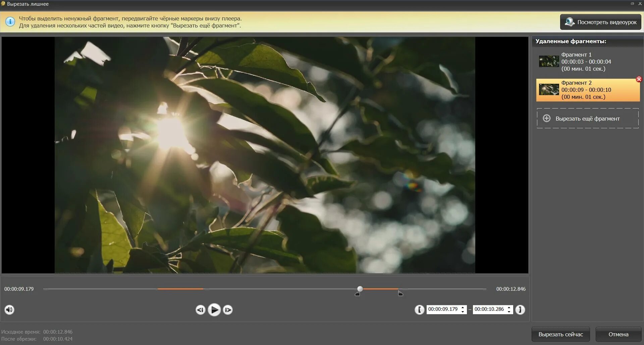Viewport: 644px width, 345px height.
Task: Maximize the Вырезать лишнее window
Action: [x=632, y=4]
